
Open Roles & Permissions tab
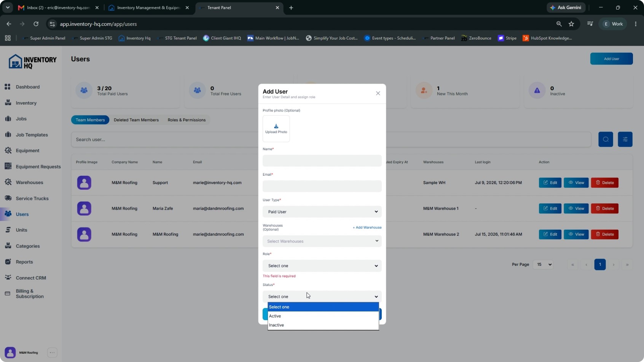coord(187,120)
